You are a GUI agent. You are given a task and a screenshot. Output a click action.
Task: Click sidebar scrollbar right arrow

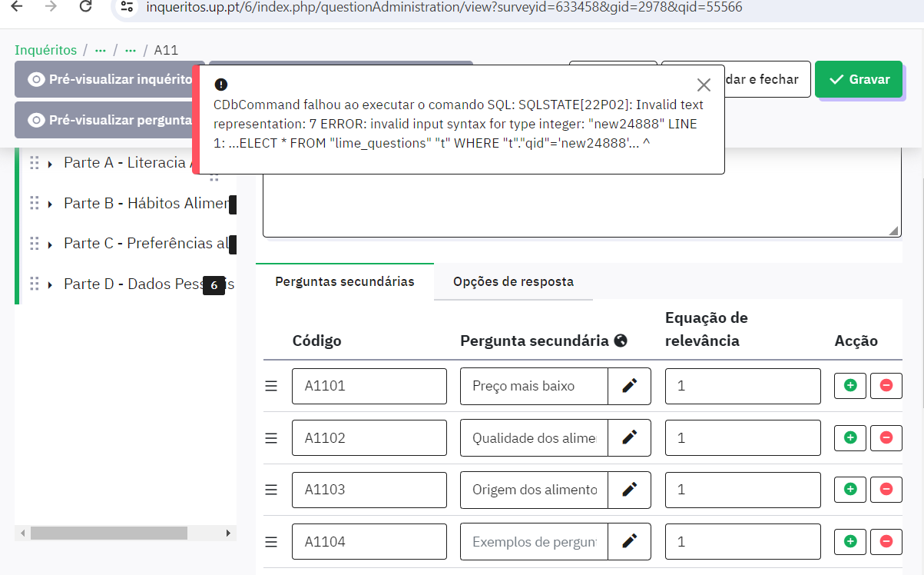(x=228, y=533)
